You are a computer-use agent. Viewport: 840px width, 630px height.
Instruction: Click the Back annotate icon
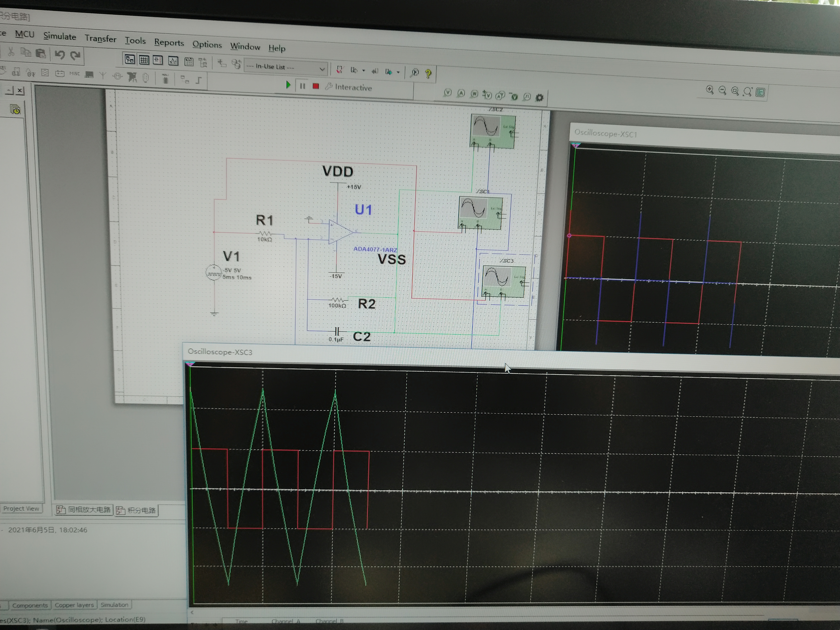click(x=375, y=71)
